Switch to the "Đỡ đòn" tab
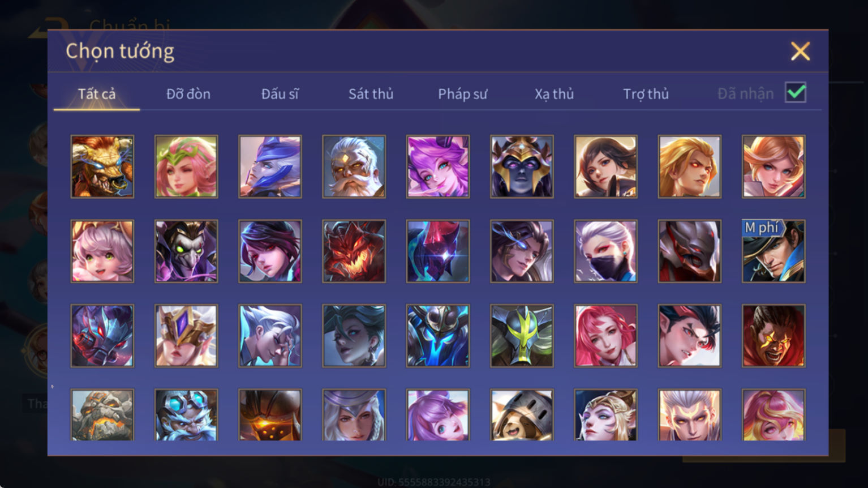The image size is (868, 488). tap(188, 94)
